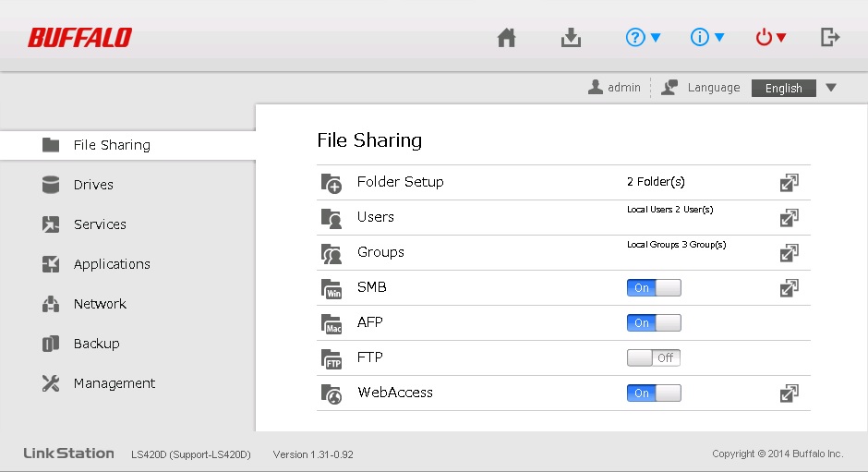Image resolution: width=868 pixels, height=472 pixels.
Task: Disable the AFP switch
Action: [x=654, y=323]
